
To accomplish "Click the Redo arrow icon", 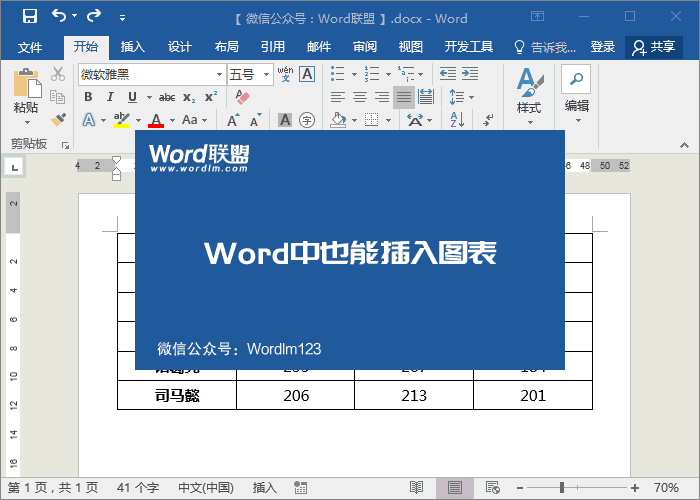I will [x=94, y=16].
